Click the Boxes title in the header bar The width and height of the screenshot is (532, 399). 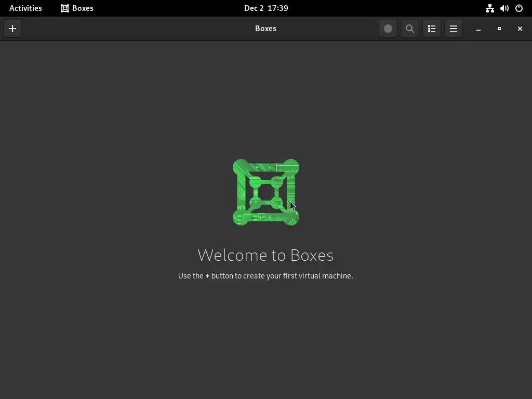coord(265,29)
